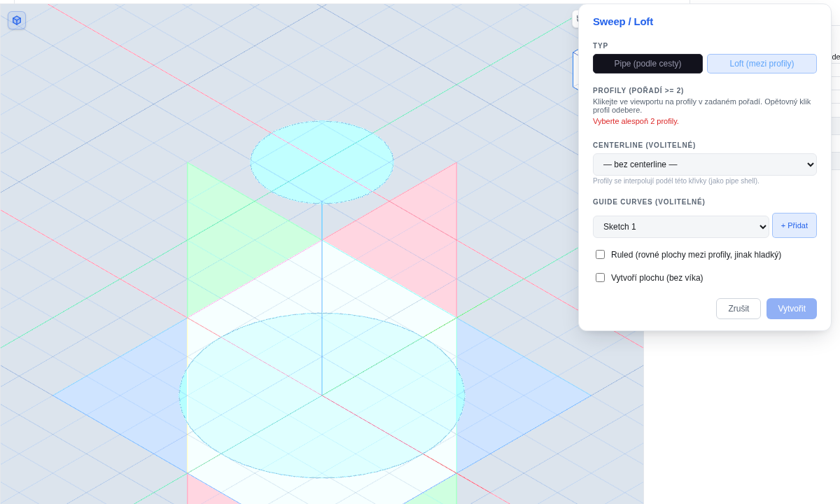The width and height of the screenshot is (840, 504).
Task: Click the partially hidden view cube gizmo
Action: pyautogui.click(x=575, y=70)
